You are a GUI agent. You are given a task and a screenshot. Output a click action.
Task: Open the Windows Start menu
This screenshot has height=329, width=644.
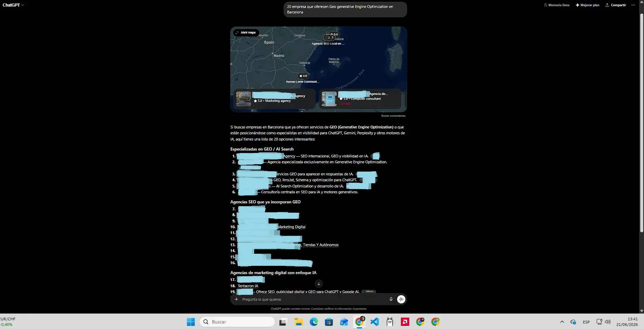[x=191, y=322]
